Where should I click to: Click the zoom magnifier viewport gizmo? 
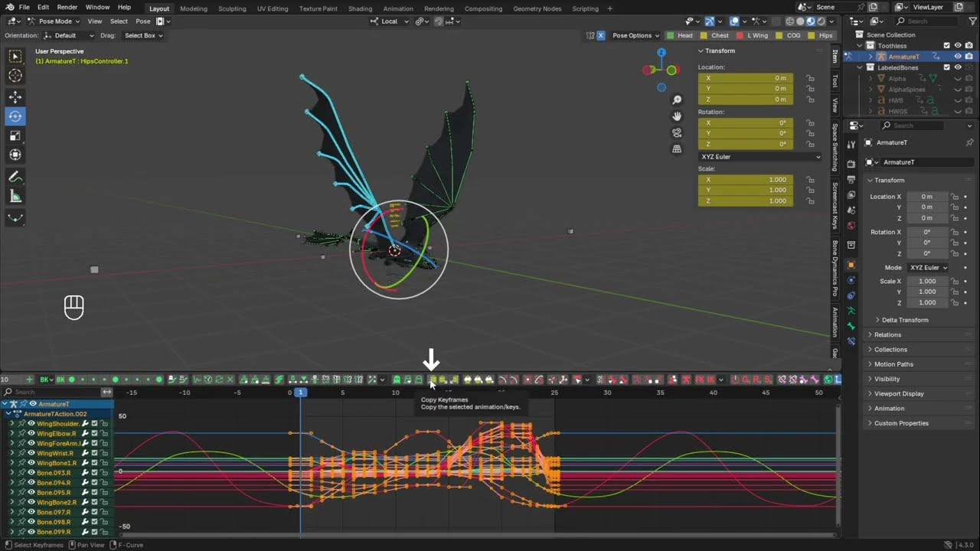click(x=677, y=100)
